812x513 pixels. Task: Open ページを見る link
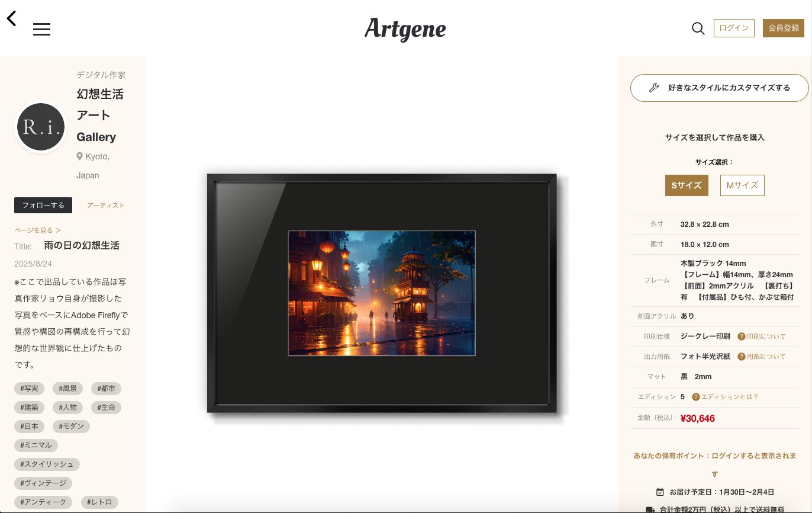[37, 230]
